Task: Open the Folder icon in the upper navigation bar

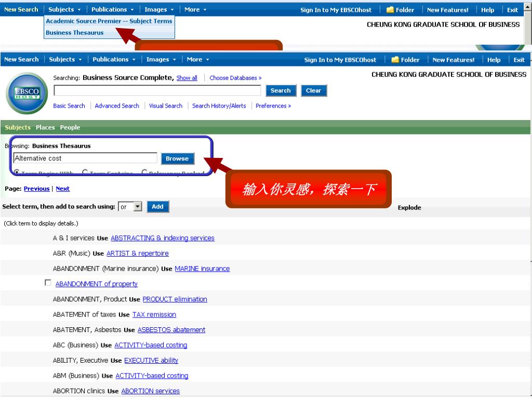Action: click(390, 10)
